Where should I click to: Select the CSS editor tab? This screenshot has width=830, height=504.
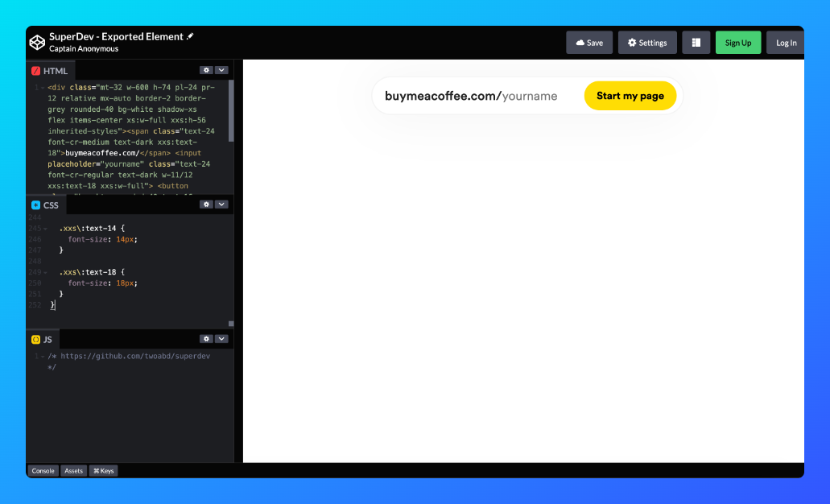(x=45, y=204)
